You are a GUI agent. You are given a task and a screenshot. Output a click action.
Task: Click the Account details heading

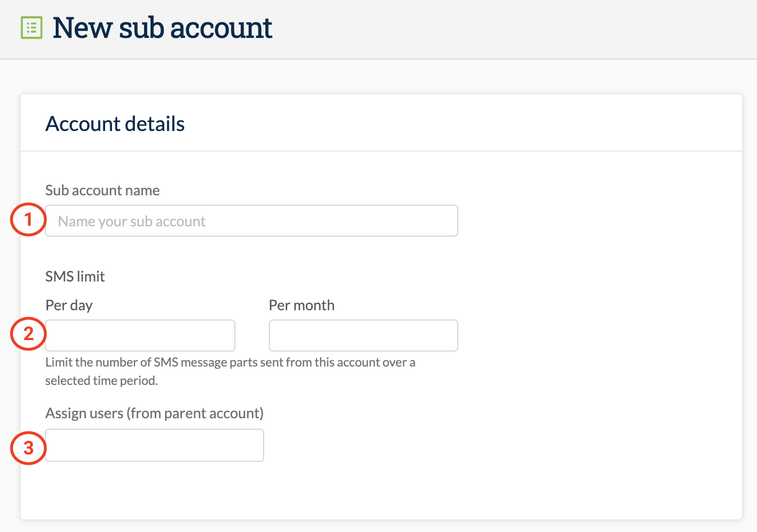[115, 124]
